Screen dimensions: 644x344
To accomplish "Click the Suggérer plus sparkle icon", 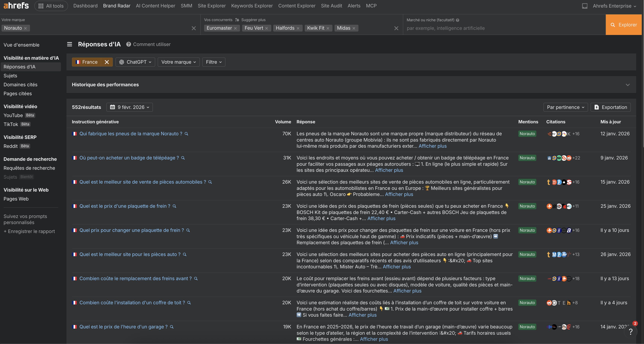I will (237, 20).
